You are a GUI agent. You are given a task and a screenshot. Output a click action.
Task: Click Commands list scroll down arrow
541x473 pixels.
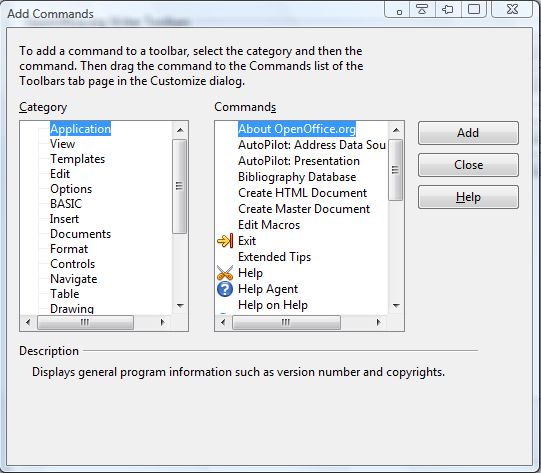(x=396, y=305)
